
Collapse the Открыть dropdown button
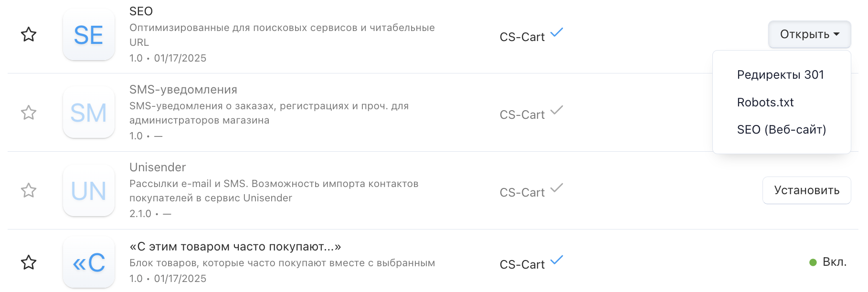[x=809, y=34]
